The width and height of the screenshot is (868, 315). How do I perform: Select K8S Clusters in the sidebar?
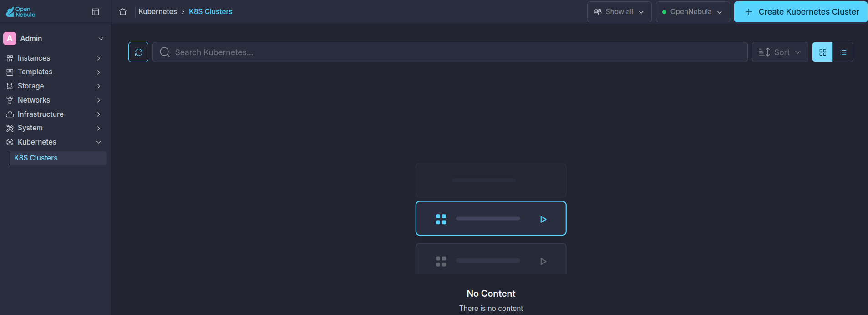(x=58, y=158)
